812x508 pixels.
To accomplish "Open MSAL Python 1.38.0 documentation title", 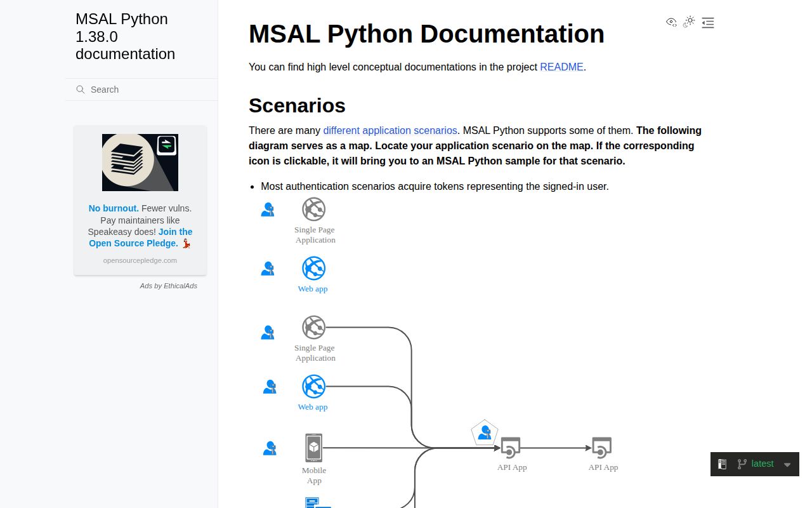I will pos(126,36).
